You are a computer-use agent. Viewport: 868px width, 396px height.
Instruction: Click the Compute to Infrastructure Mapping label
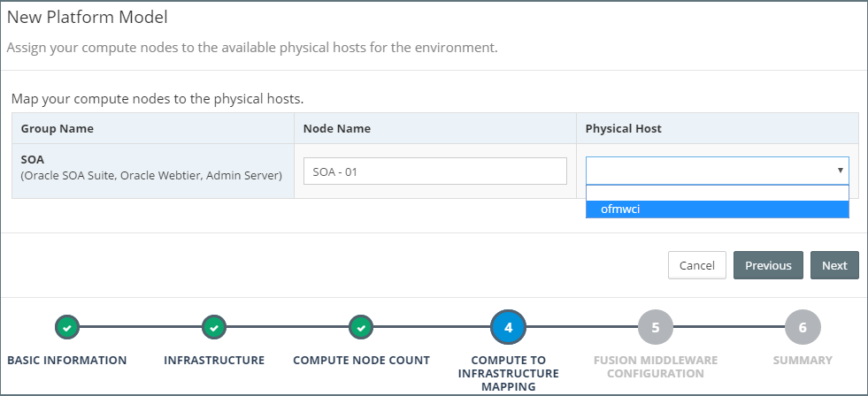coord(508,373)
